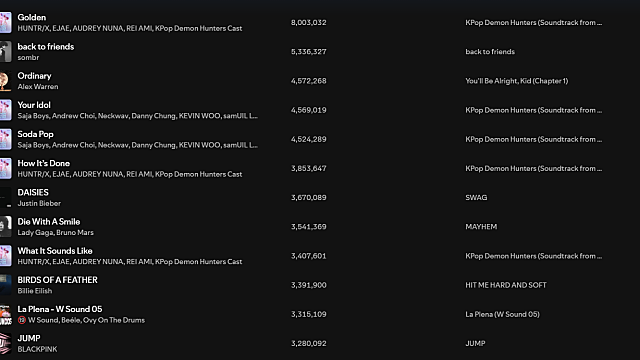The width and height of the screenshot is (640, 360).
Task: Select play count 3,407,601
Action: tap(309, 256)
